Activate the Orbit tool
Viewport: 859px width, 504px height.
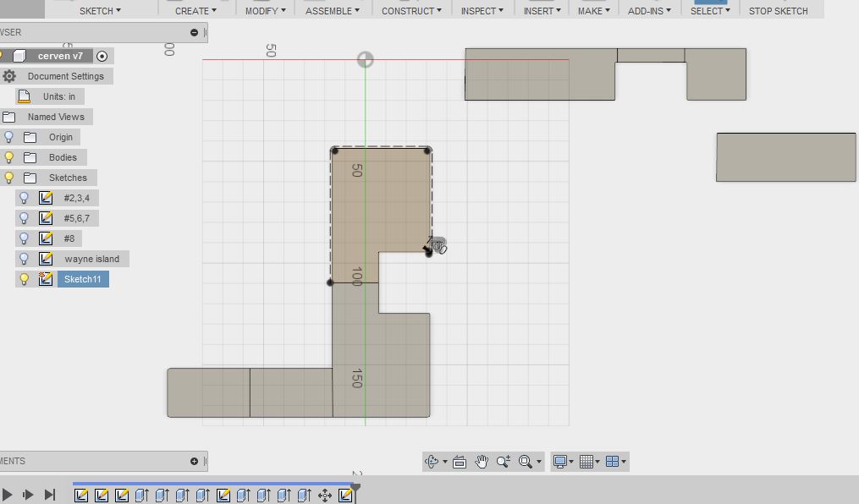point(434,462)
